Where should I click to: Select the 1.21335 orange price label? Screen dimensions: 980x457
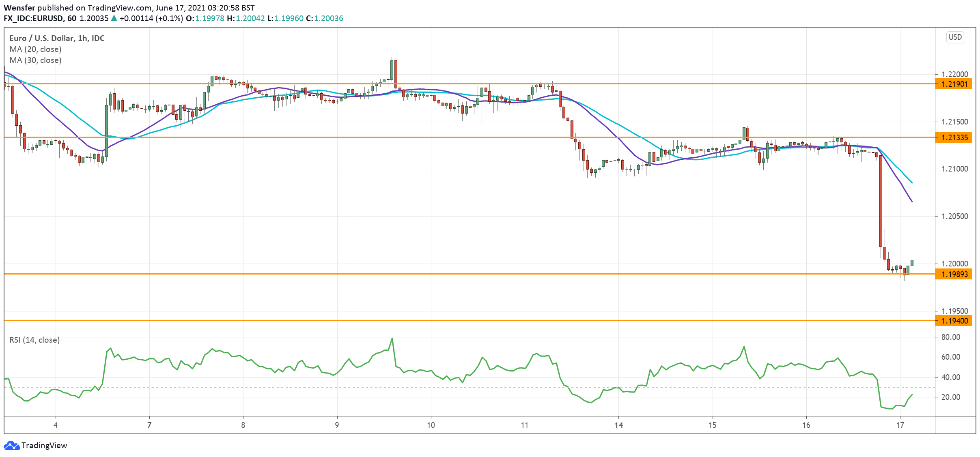(x=954, y=138)
